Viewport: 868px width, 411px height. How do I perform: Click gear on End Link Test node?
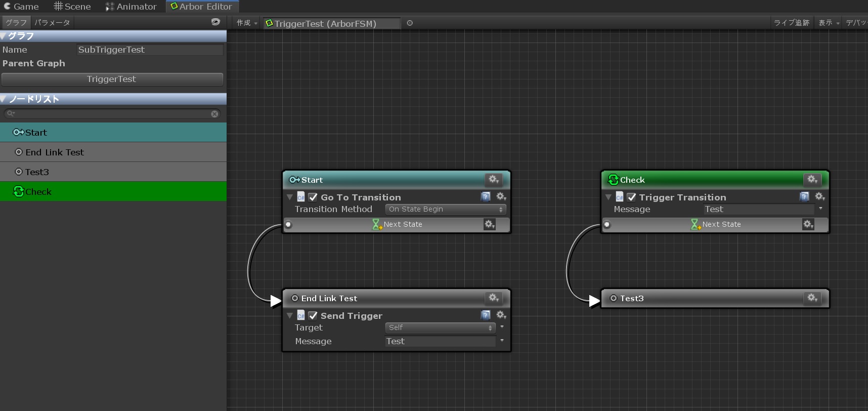[493, 298]
